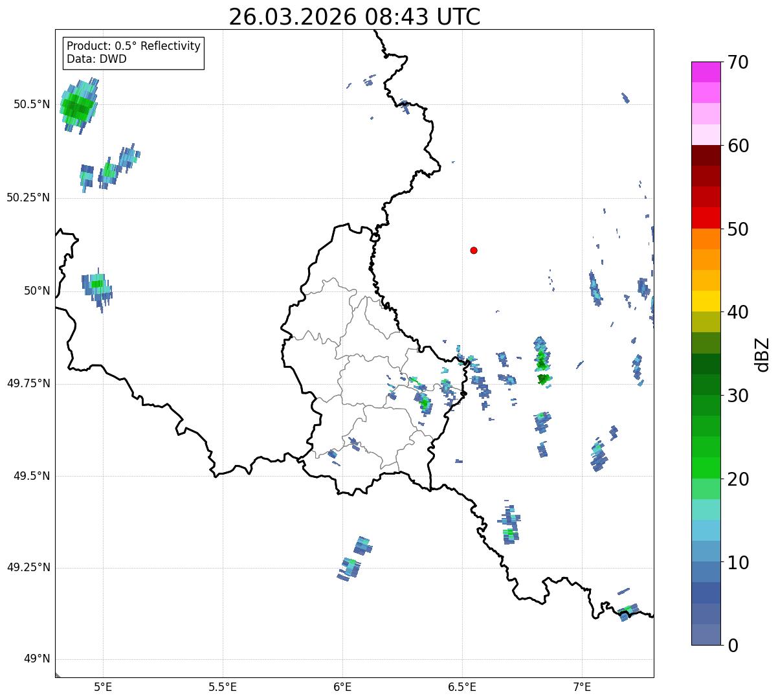
Task: Click the radar echo near 50°N 5°E
Action: point(97,289)
